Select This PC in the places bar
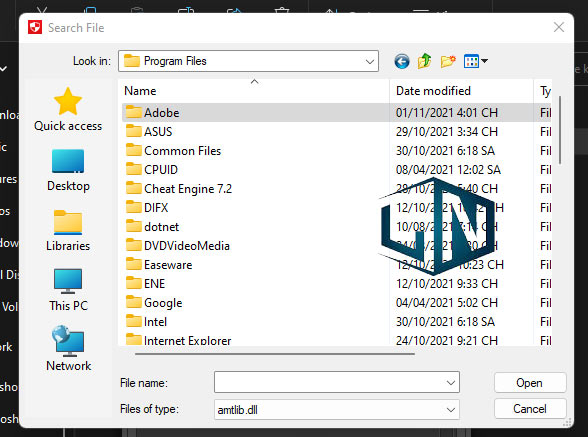 tap(68, 290)
